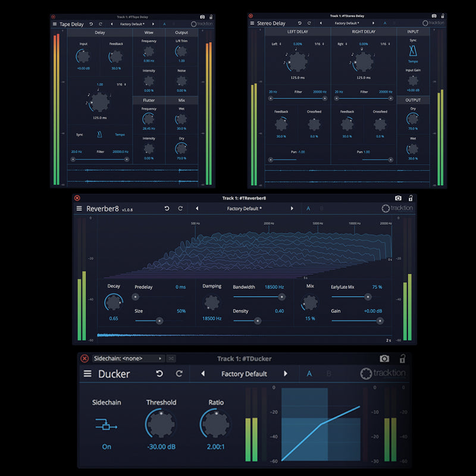The width and height of the screenshot is (476, 476).
Task: Click the Ducker redo arrow
Action: [x=179, y=374]
